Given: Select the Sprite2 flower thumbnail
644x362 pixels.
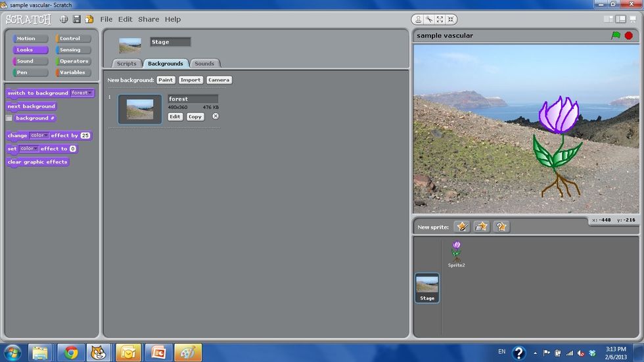Looking at the screenshot, I should (456, 252).
